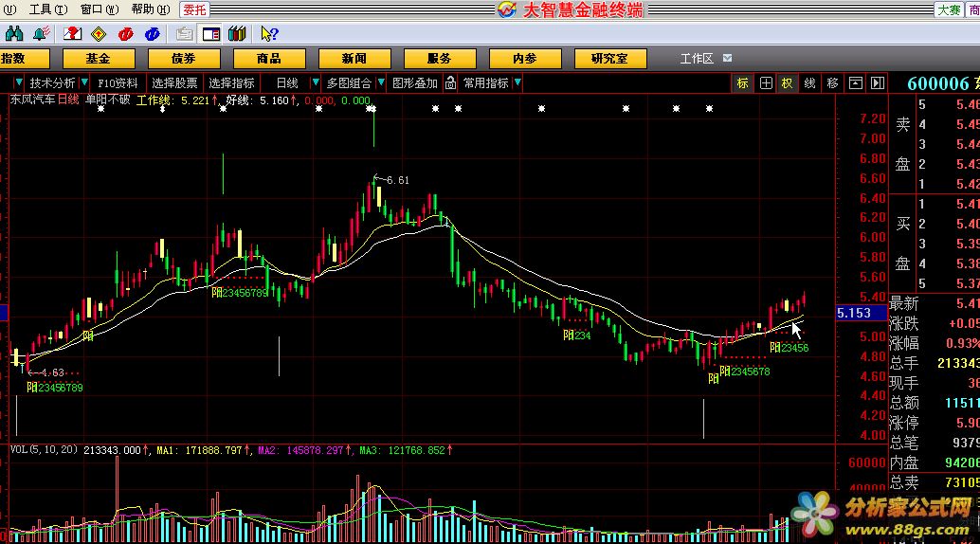Screen dimensions: 980x544
Task: Click 常用指标 in the toolbar
Action: pyautogui.click(x=485, y=82)
